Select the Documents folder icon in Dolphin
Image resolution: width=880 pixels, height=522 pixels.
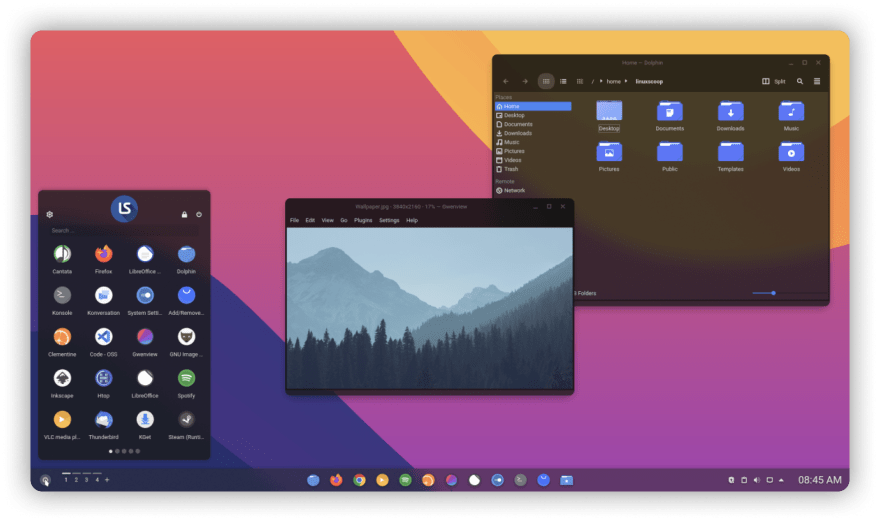[670, 111]
